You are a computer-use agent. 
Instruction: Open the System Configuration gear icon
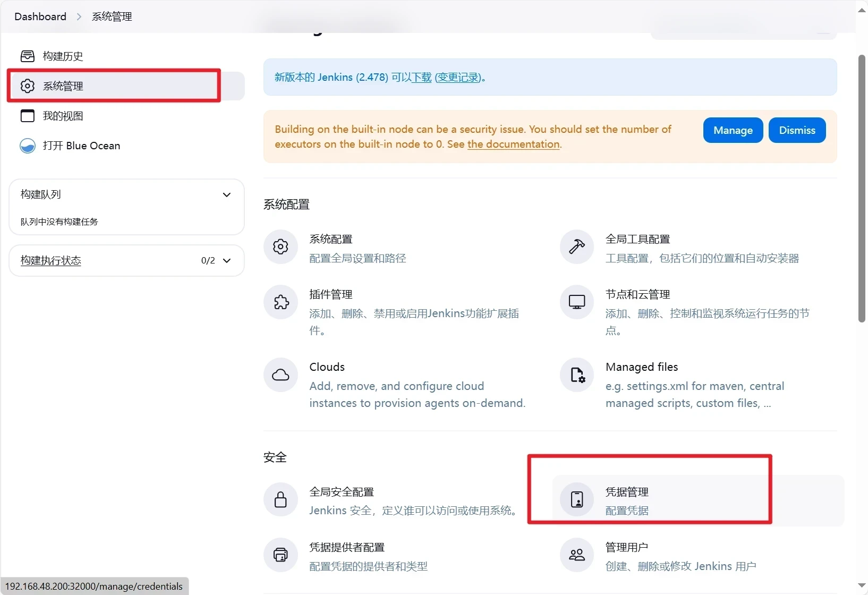[x=280, y=246]
